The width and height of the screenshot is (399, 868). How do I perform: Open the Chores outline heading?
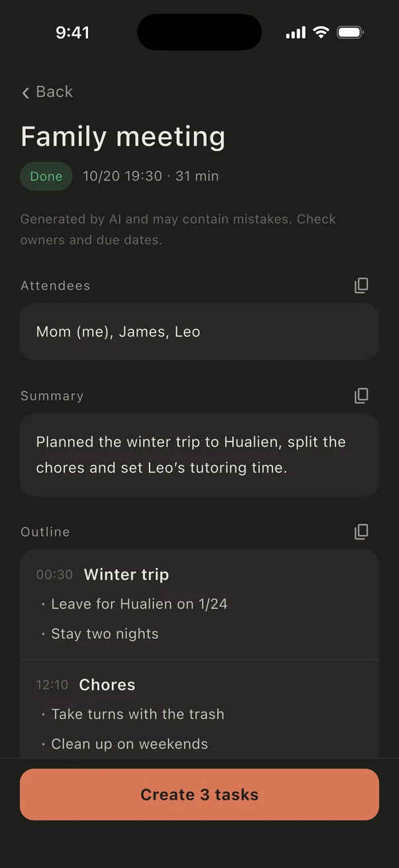(107, 685)
